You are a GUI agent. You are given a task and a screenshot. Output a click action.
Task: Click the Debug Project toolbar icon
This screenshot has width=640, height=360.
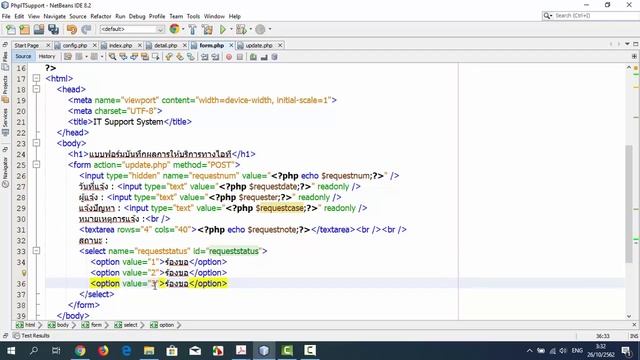pos(241,29)
